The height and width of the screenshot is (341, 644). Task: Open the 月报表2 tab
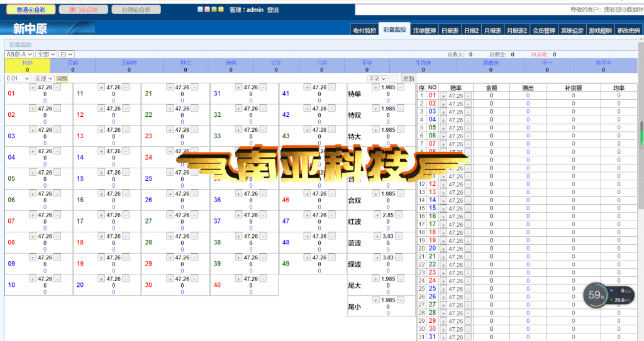(517, 30)
